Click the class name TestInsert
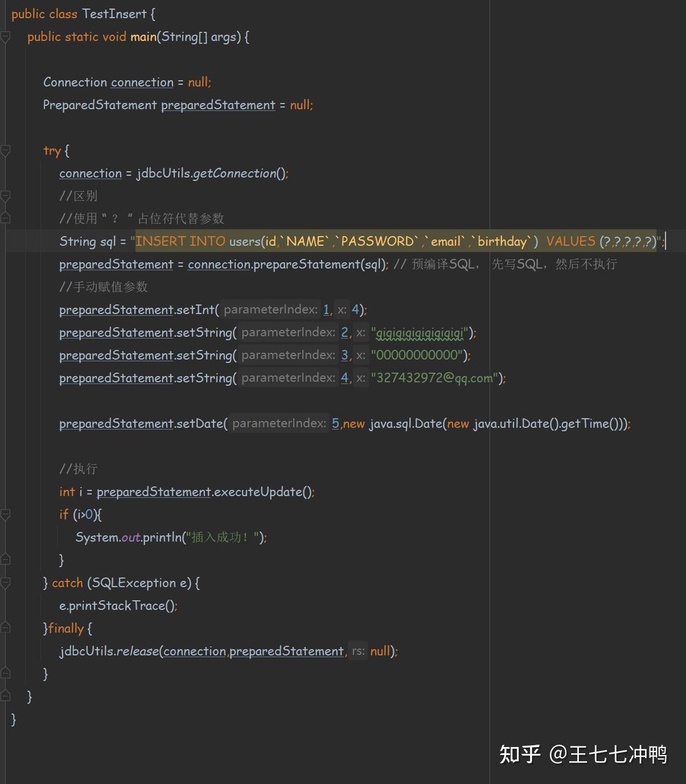Screen dimensions: 686x784 coord(114,14)
